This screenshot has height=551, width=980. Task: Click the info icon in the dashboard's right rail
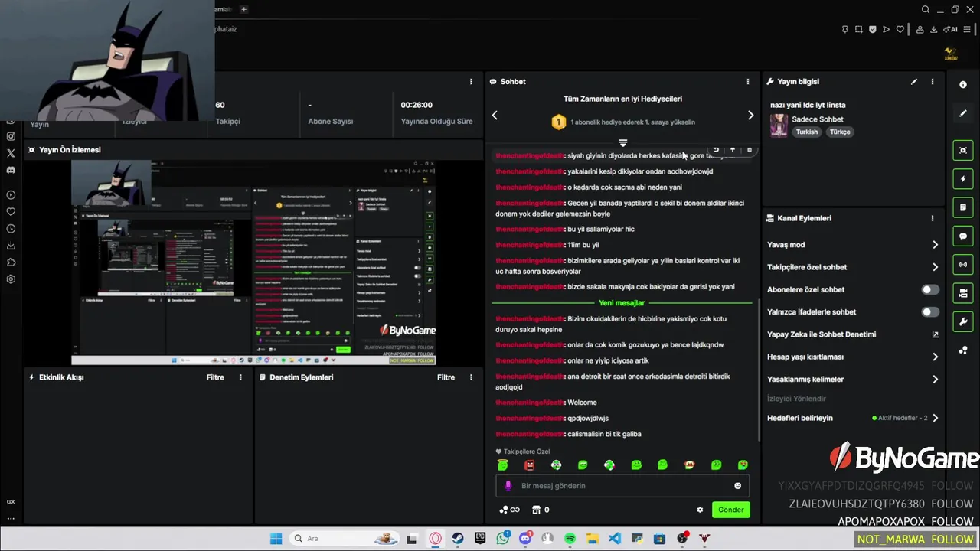[963, 85]
